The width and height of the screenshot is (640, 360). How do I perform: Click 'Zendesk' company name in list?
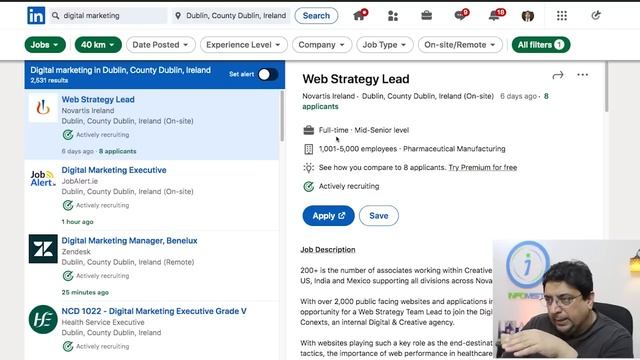(76, 251)
